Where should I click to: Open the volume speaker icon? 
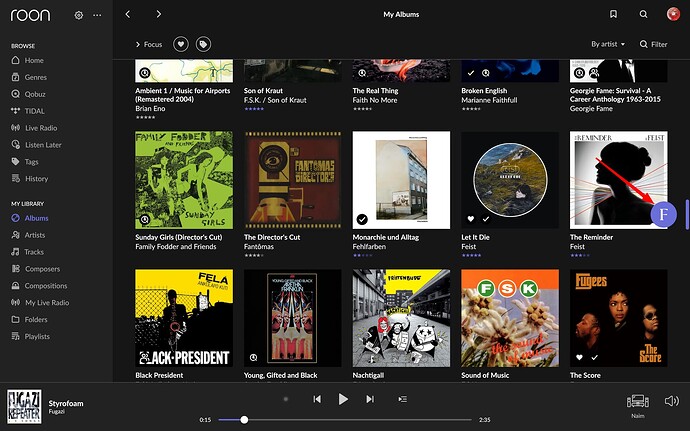click(672, 401)
